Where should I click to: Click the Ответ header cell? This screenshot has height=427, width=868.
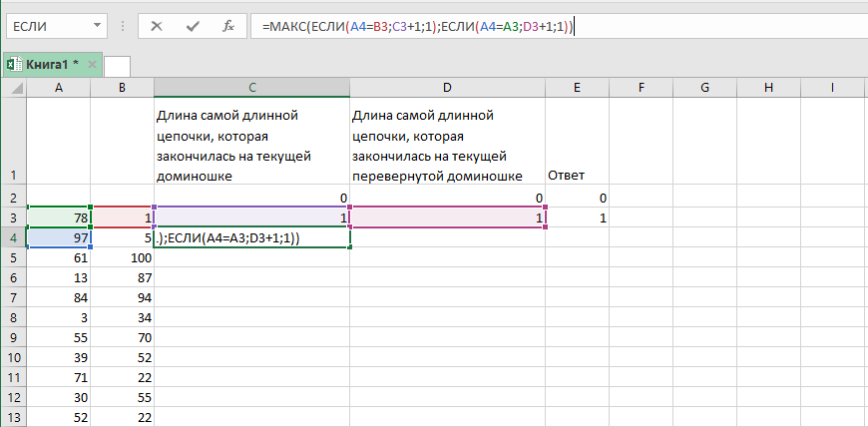point(577,177)
